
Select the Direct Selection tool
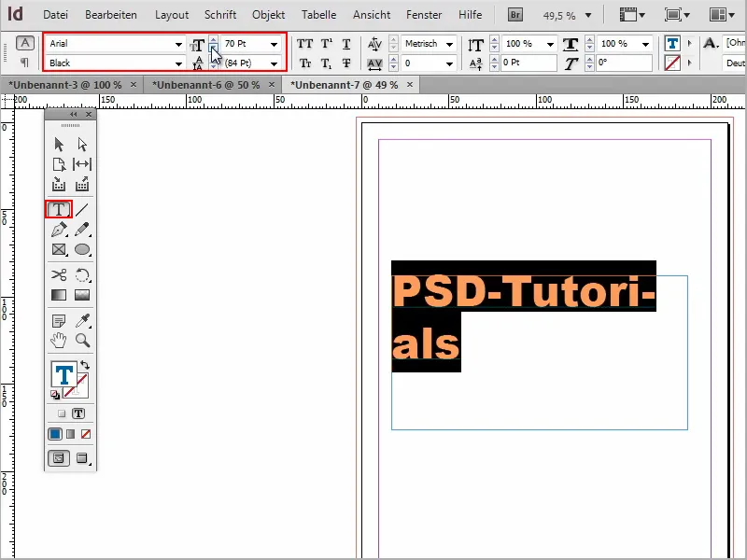click(x=82, y=144)
